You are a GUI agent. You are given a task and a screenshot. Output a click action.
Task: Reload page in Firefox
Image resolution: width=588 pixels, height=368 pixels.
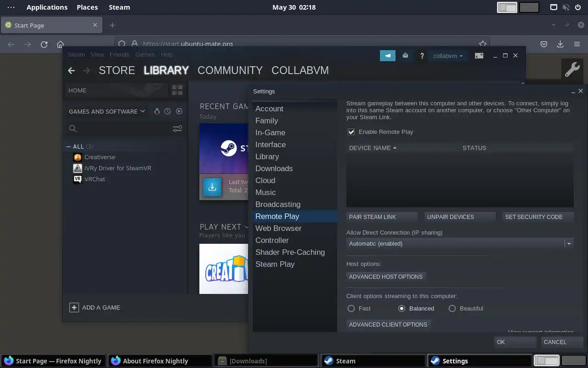(x=44, y=44)
